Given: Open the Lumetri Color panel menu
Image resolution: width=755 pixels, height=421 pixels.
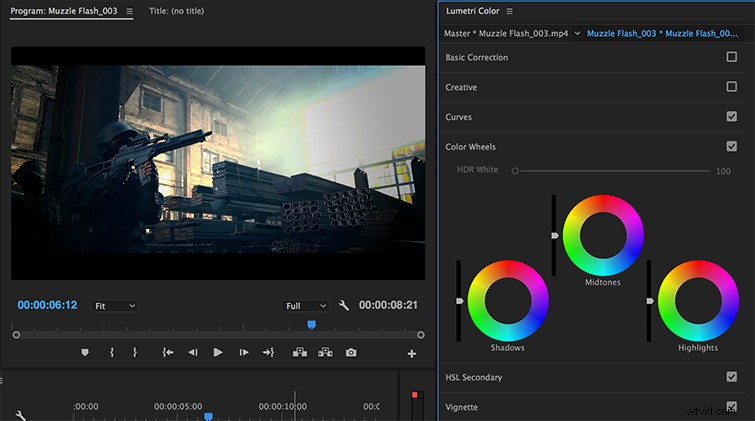Looking at the screenshot, I should click(x=509, y=11).
